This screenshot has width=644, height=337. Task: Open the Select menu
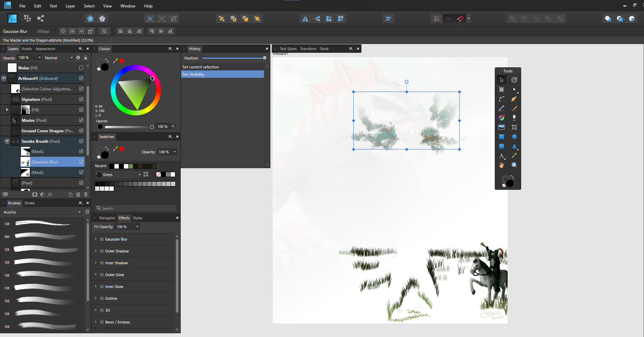coord(89,6)
